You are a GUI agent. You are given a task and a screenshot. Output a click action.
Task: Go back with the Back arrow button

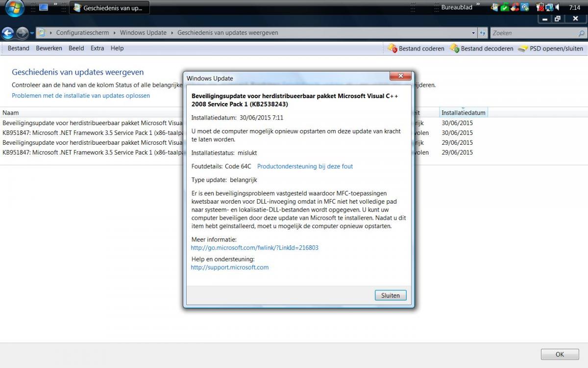point(8,33)
